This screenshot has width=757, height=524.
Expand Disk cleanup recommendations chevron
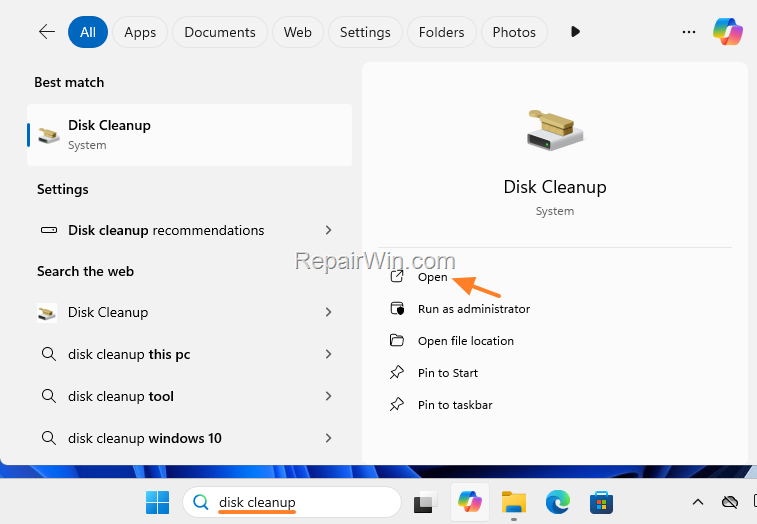pyautogui.click(x=328, y=230)
